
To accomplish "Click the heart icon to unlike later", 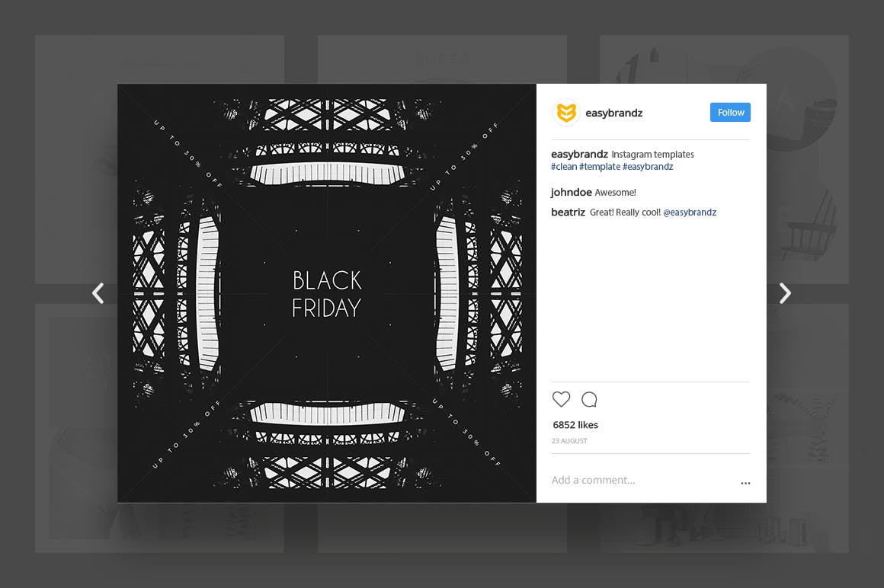I will 561,399.
